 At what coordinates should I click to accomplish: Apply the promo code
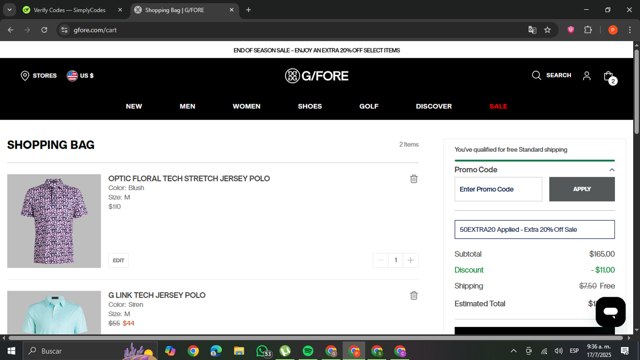(x=582, y=189)
